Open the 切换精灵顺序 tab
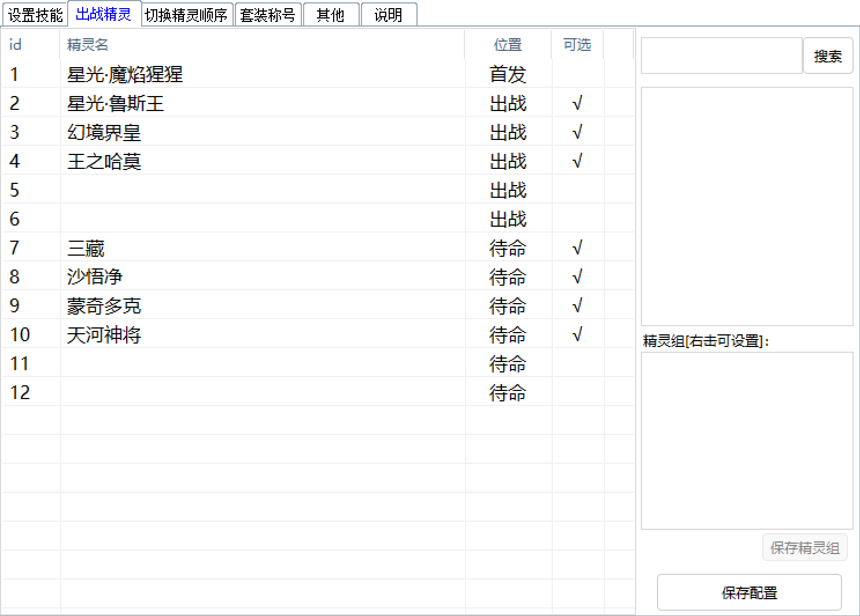860x616 pixels. pyautogui.click(x=187, y=14)
